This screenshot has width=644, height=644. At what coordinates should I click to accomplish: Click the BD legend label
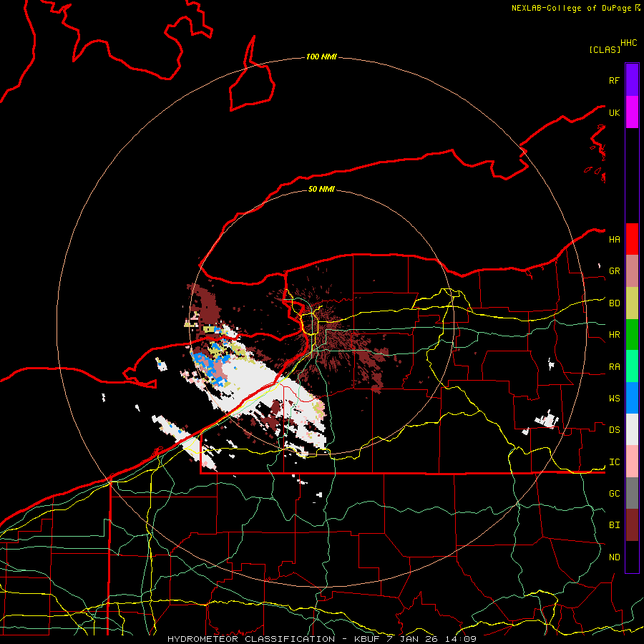[614, 303]
